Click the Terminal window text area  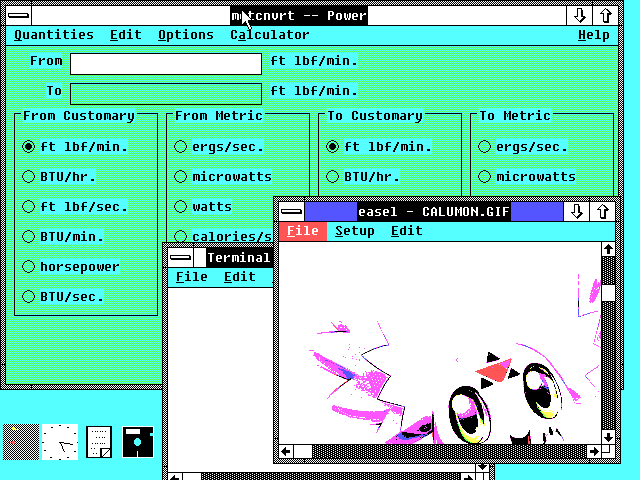tap(220, 380)
